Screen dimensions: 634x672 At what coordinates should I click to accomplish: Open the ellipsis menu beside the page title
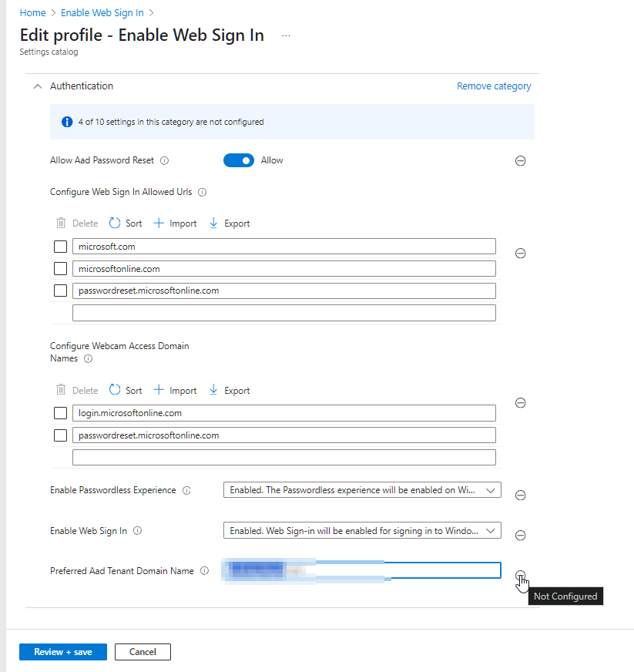pyautogui.click(x=286, y=35)
